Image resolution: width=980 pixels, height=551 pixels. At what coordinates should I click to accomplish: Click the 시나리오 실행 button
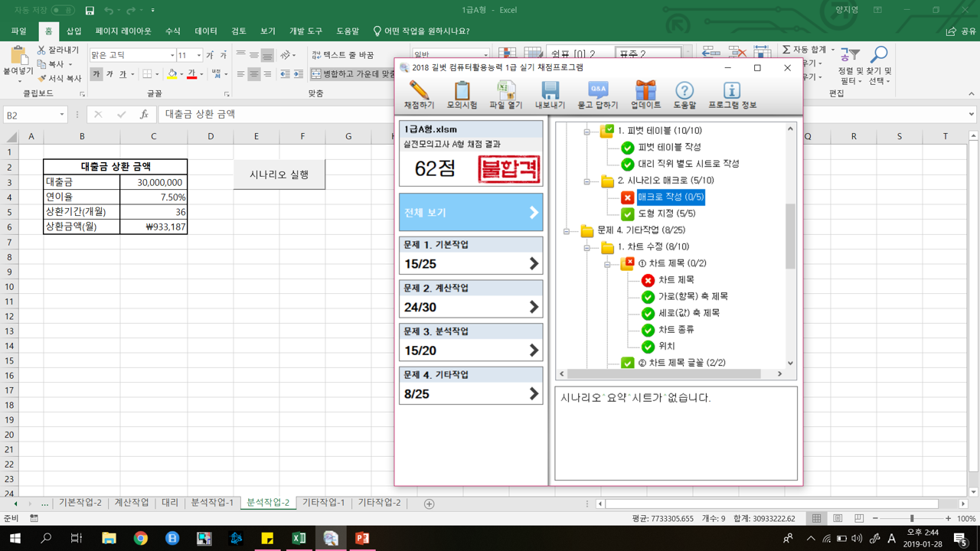click(279, 174)
